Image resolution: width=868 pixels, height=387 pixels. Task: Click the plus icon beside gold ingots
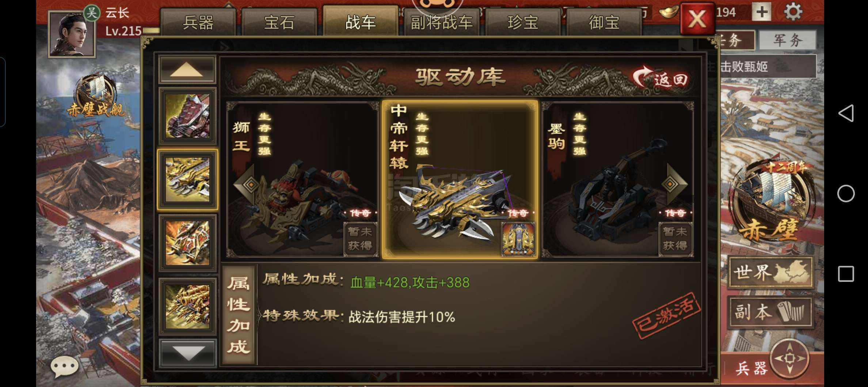(x=762, y=12)
